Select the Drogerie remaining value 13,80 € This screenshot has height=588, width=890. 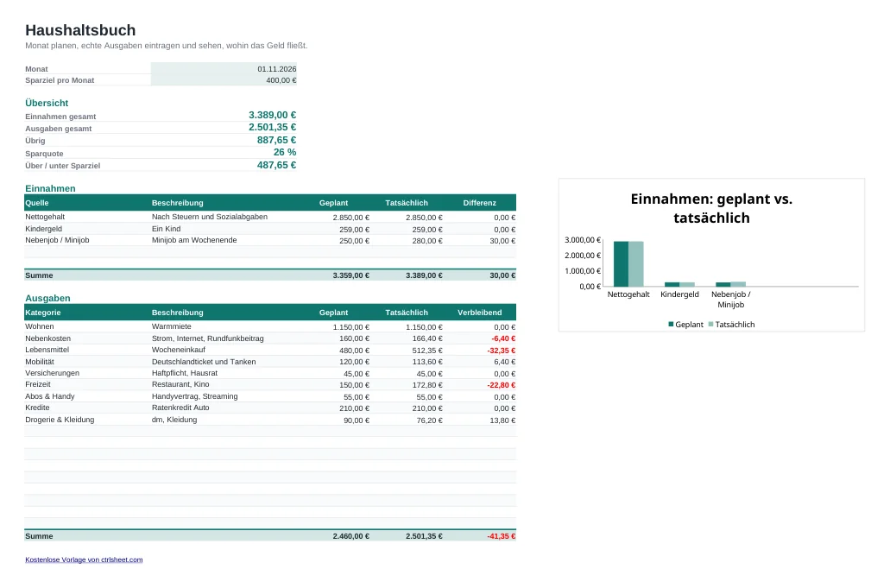coord(480,420)
